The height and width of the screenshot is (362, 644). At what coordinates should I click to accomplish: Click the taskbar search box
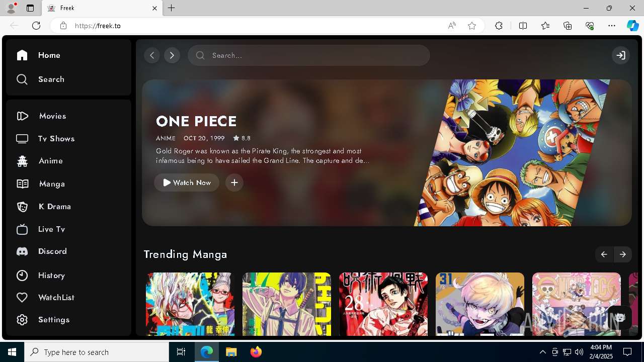(97, 352)
